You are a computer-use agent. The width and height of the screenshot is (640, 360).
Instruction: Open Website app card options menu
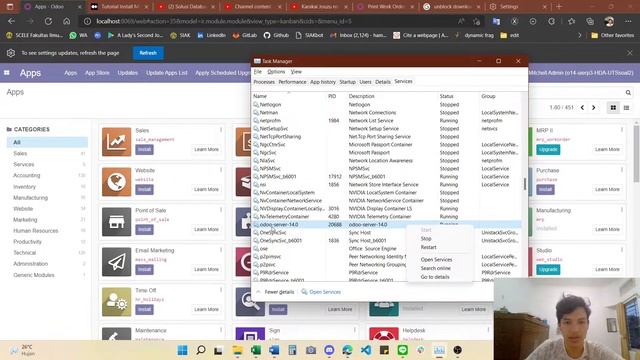[x=221, y=170]
